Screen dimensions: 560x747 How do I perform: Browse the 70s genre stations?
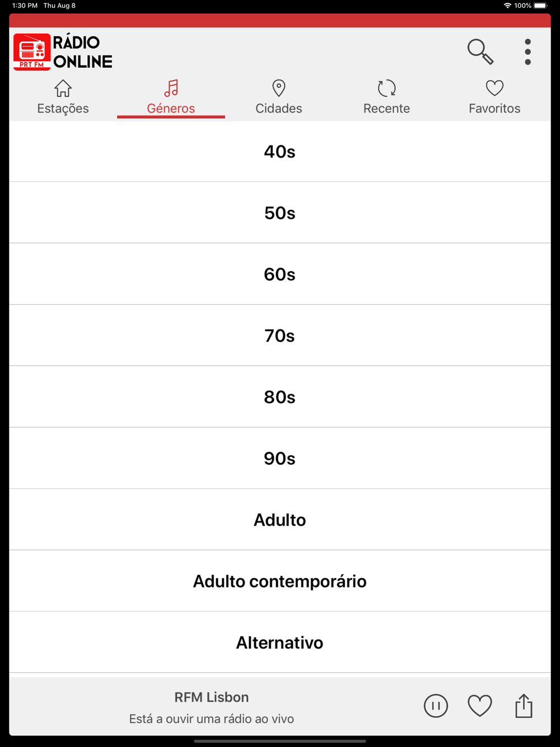(280, 335)
